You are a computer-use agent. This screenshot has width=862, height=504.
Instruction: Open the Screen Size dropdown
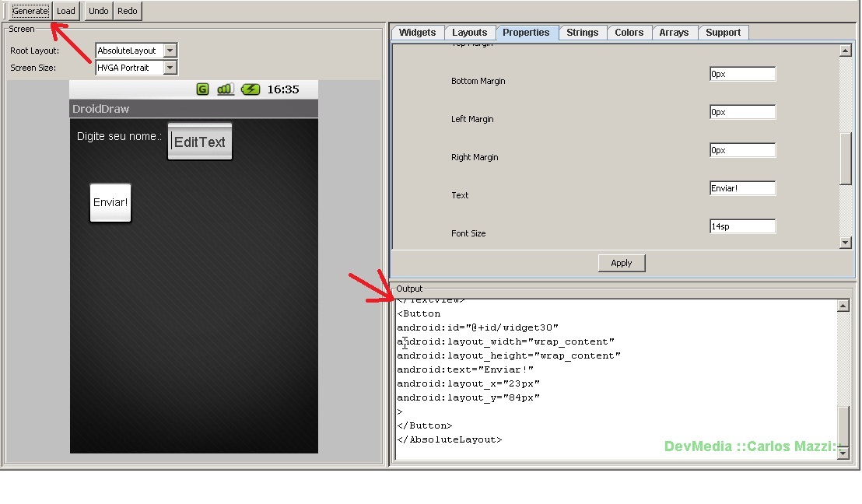point(170,68)
